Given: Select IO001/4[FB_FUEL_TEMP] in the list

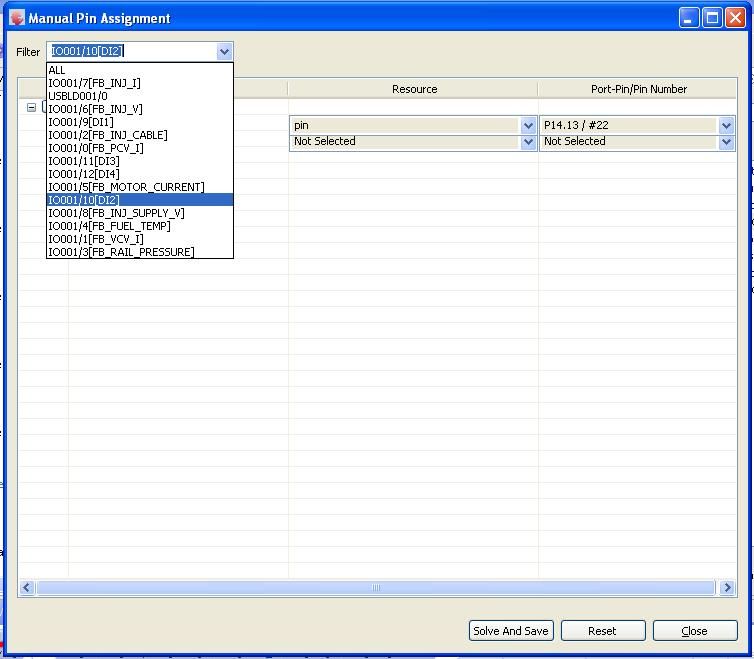Looking at the screenshot, I should pos(140,226).
